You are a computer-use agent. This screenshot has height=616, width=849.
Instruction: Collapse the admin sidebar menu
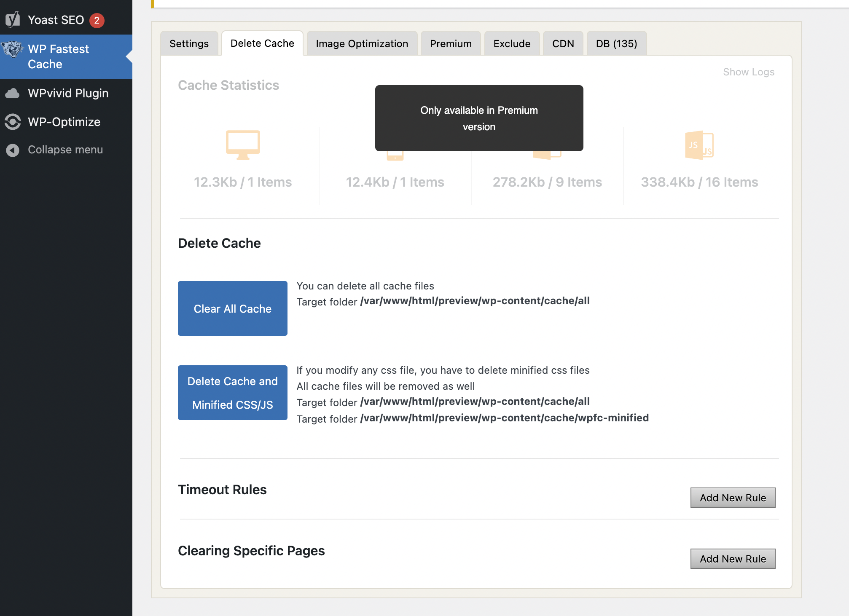[x=66, y=150]
